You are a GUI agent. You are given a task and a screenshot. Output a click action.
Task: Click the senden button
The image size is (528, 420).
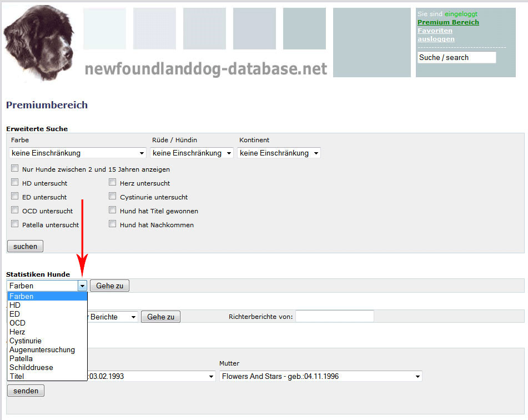pos(26,391)
